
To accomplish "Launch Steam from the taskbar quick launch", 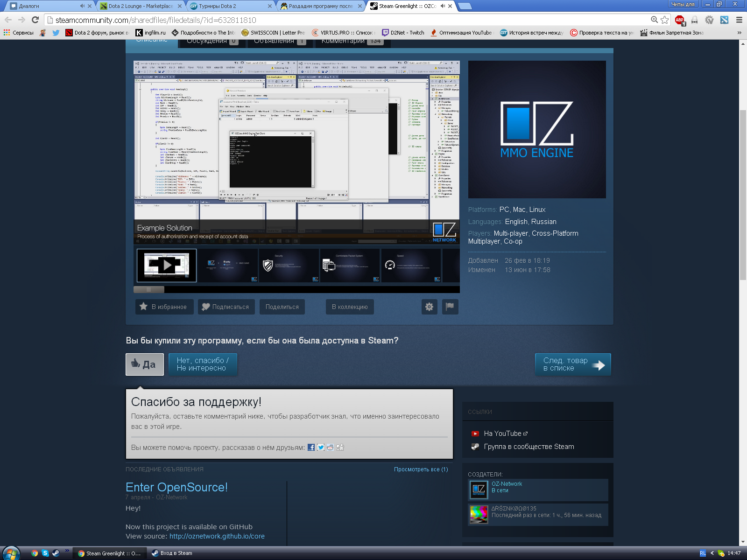I will point(56,553).
